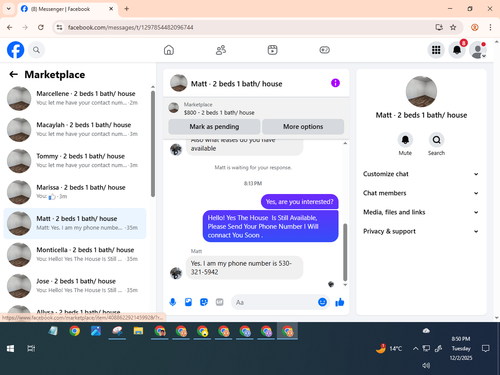Send a voice clip microphone icon
Viewport: 500px width, 375px height.
(173, 302)
